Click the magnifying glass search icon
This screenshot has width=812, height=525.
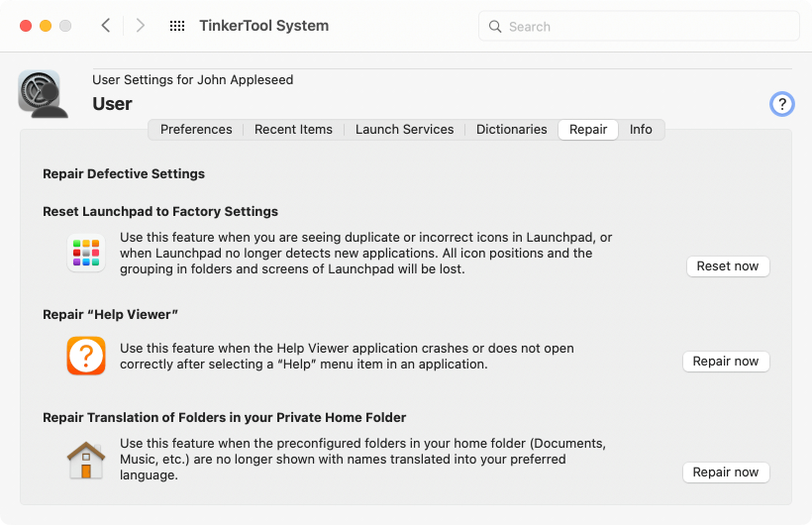tap(495, 27)
